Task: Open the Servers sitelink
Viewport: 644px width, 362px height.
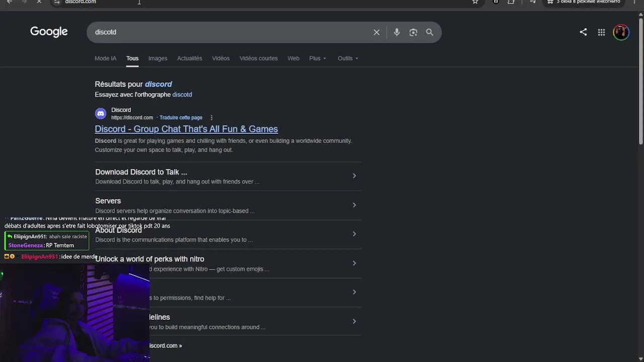Action: (x=108, y=201)
